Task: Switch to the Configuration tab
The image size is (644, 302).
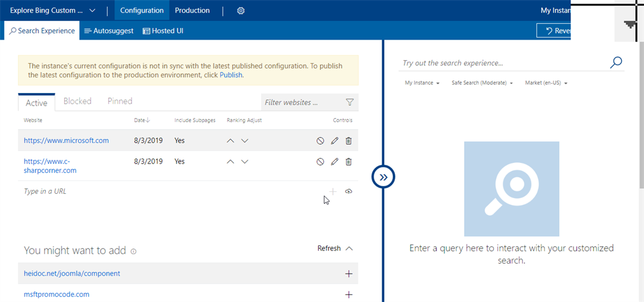Action: tap(142, 11)
